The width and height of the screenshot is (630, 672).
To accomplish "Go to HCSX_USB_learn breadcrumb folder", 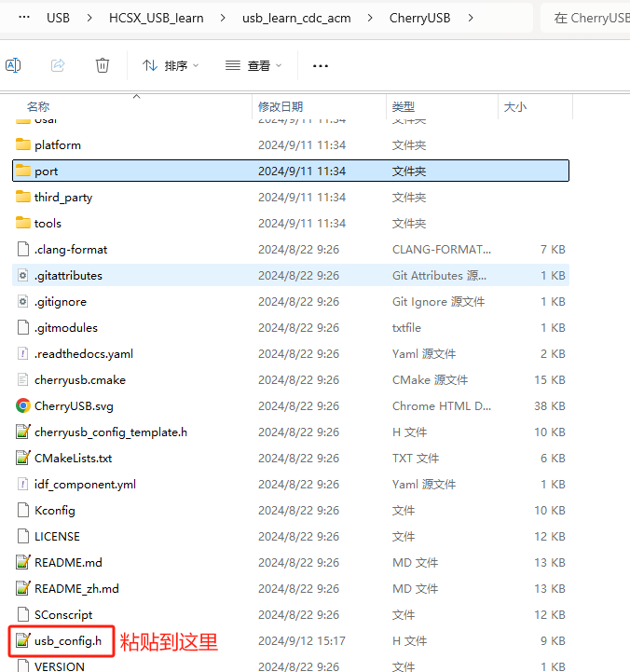I will [156, 18].
